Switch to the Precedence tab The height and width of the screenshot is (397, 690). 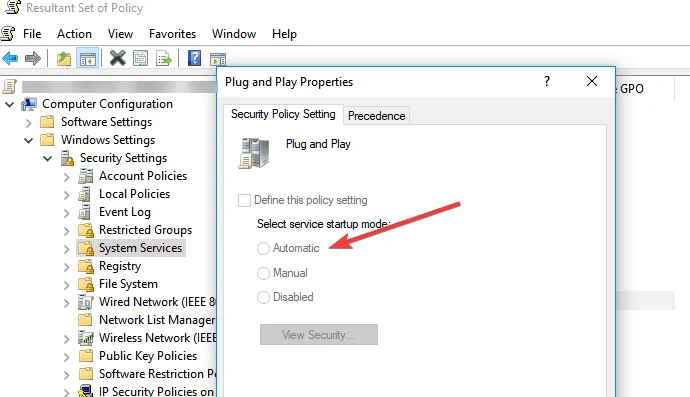click(x=377, y=116)
